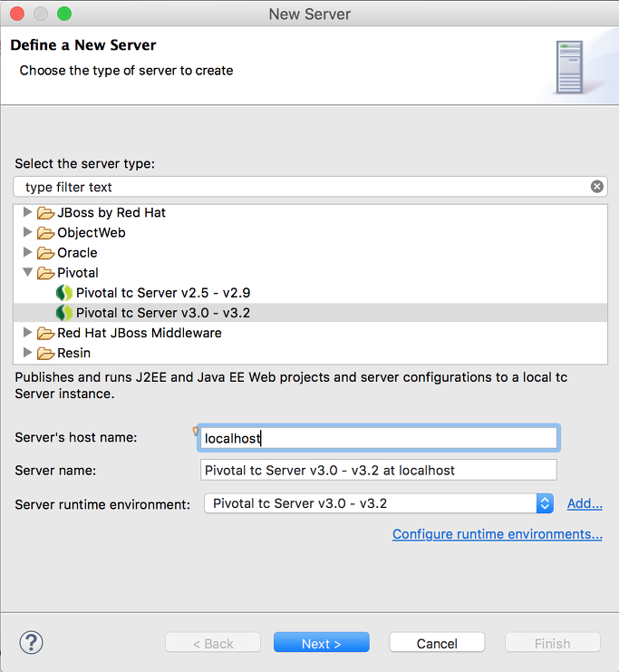Click the Next button
Screen dimensions: 619x672
coord(321,642)
